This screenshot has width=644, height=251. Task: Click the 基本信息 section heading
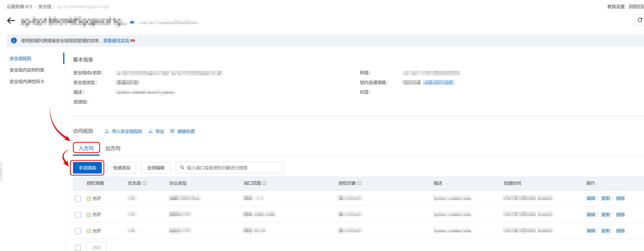tap(83, 60)
